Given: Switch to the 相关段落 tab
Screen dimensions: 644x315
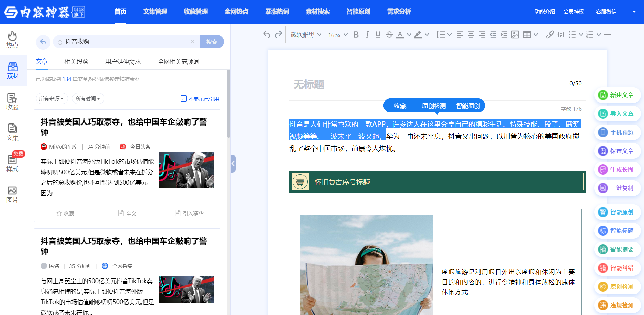Looking at the screenshot, I should pos(76,62).
